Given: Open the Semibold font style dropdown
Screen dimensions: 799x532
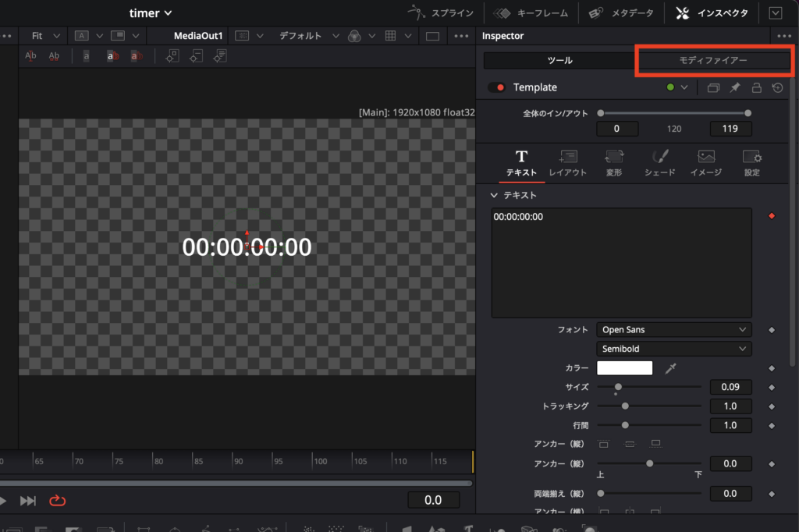Looking at the screenshot, I should (x=674, y=349).
